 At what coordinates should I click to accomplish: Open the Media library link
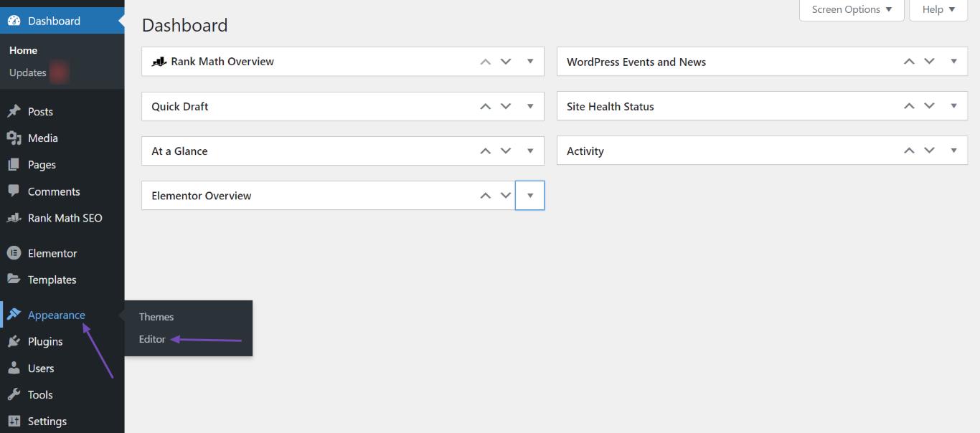tap(43, 138)
